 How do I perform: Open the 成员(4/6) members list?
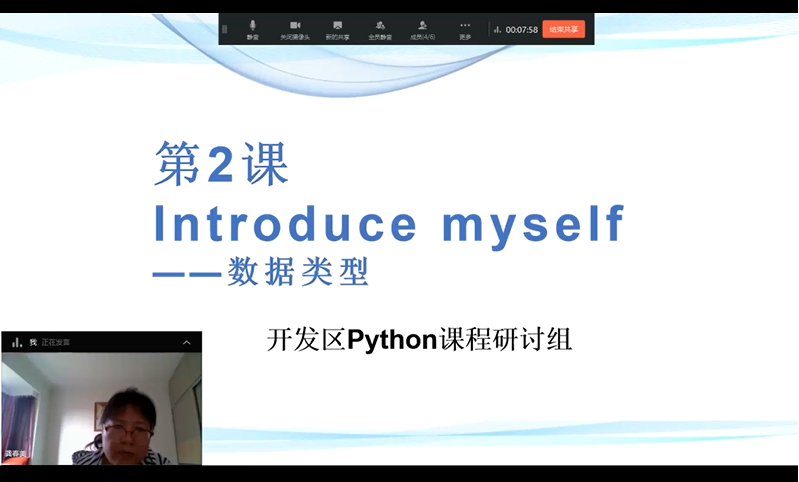coord(423,28)
